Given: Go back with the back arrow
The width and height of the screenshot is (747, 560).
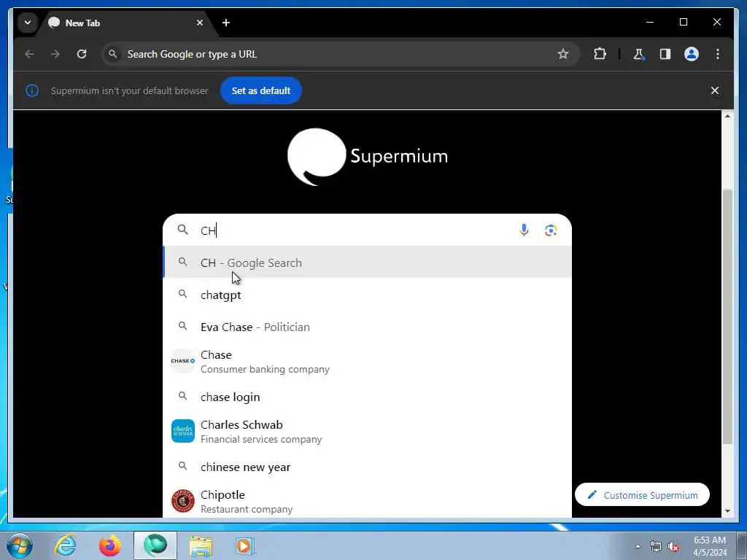Looking at the screenshot, I should [x=29, y=54].
